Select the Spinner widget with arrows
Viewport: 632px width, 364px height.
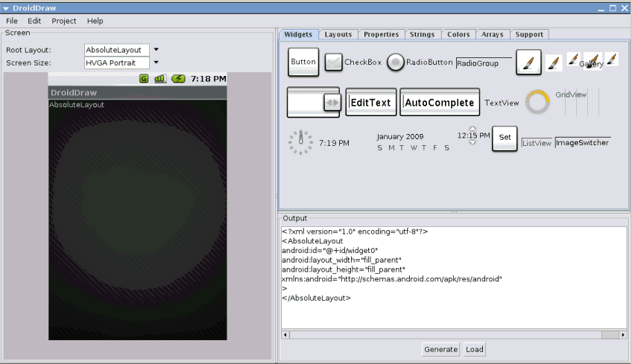point(314,103)
